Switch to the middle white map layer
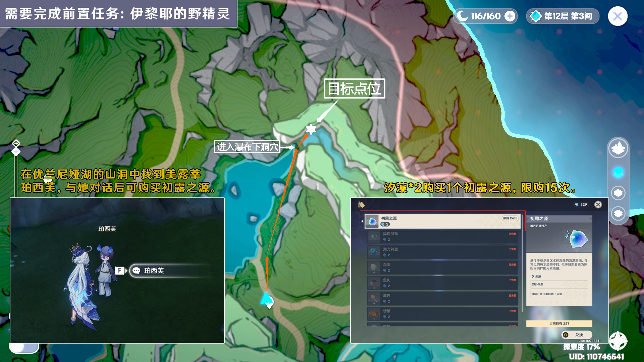644x362 pixels. click(618, 193)
